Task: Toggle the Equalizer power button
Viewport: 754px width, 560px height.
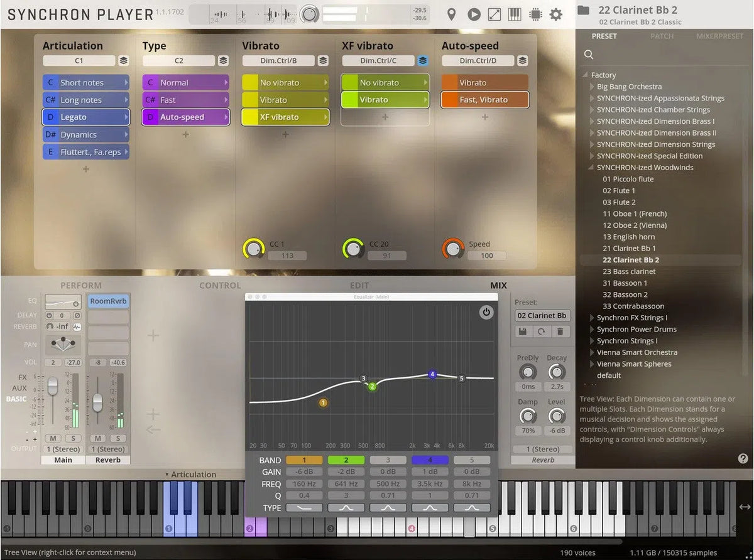Action: pyautogui.click(x=486, y=312)
